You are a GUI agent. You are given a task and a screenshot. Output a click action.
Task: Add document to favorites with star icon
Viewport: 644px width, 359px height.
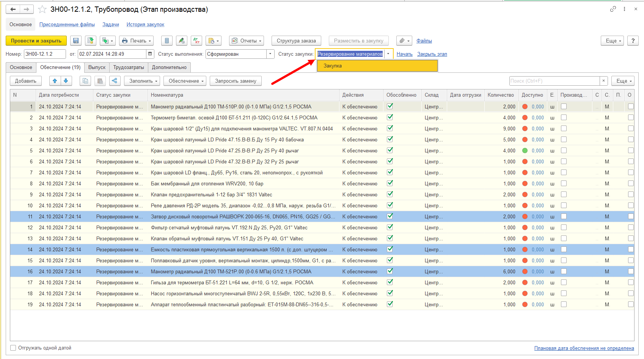click(x=42, y=9)
